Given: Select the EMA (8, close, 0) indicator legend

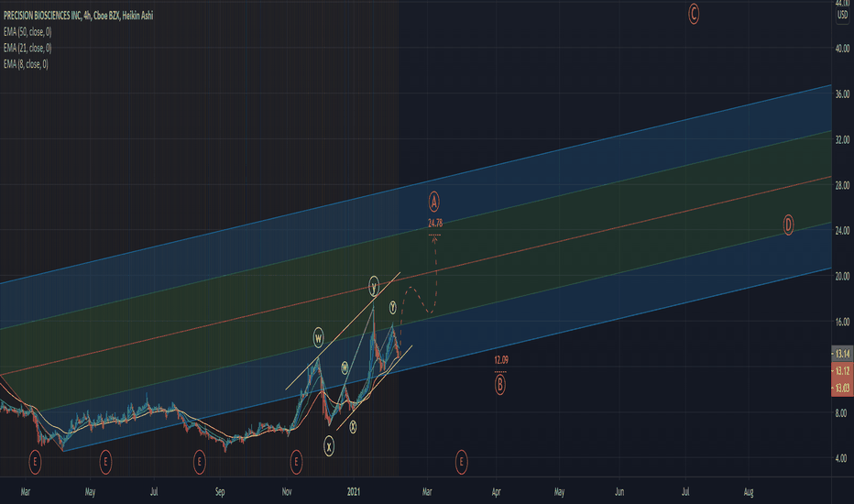Looking at the screenshot, I should [26, 64].
